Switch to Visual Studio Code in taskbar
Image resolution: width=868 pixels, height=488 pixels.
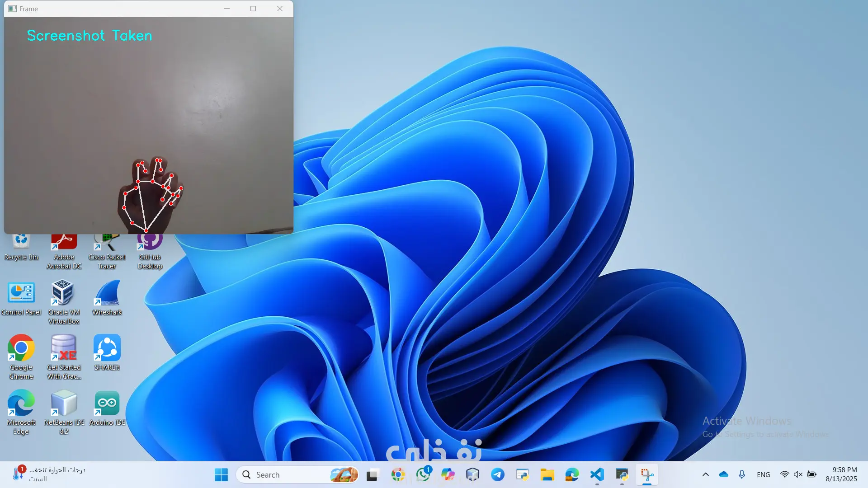597,475
